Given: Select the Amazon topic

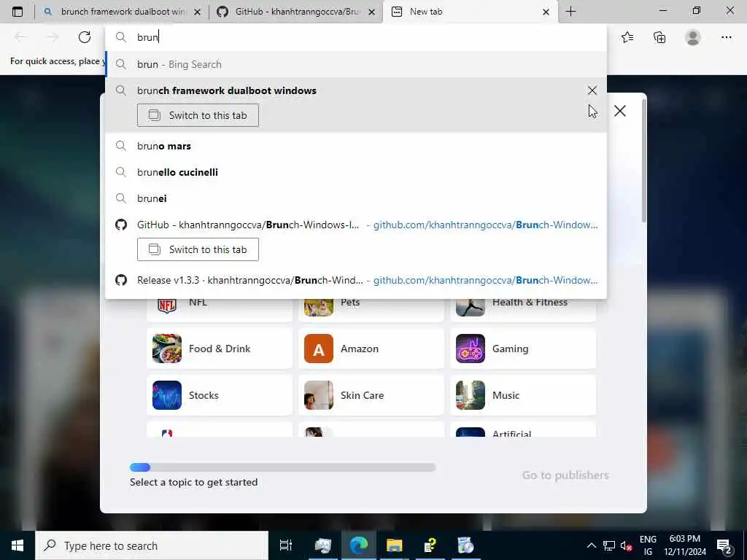Looking at the screenshot, I should coord(371,349).
